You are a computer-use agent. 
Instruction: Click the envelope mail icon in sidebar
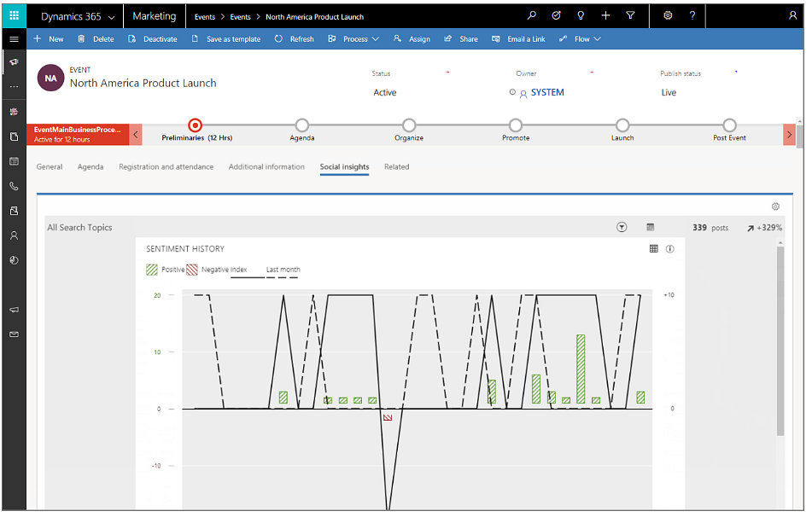(14, 334)
